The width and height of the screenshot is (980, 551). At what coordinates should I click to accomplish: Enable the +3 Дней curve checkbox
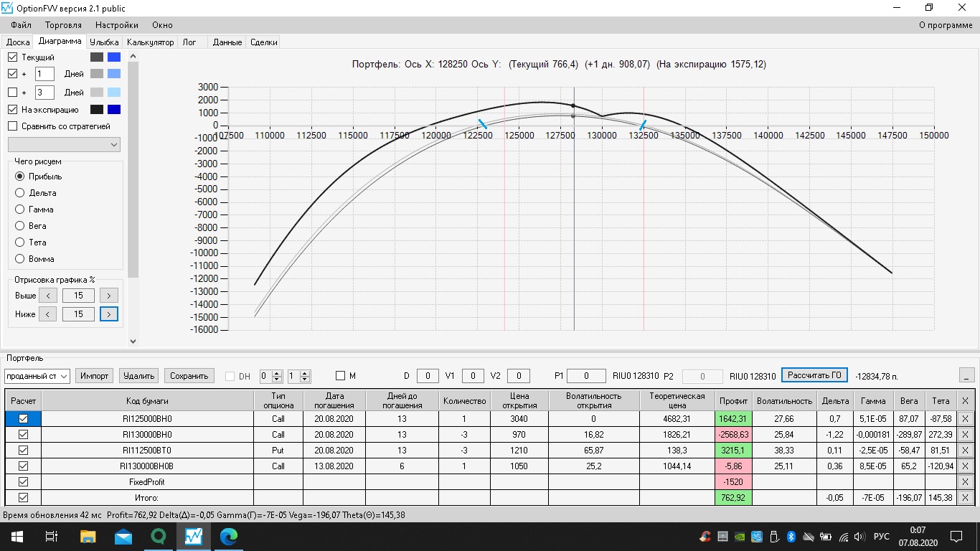[12, 93]
